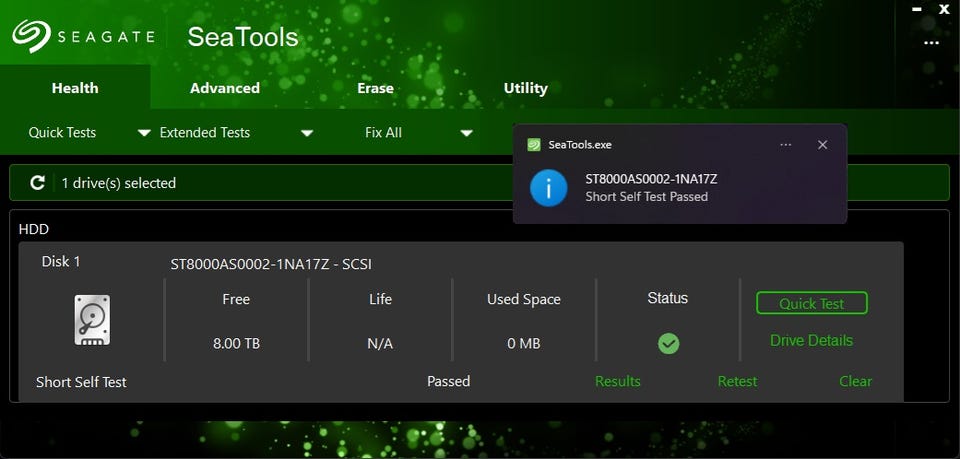Open notification options ellipsis menu

pos(786,144)
